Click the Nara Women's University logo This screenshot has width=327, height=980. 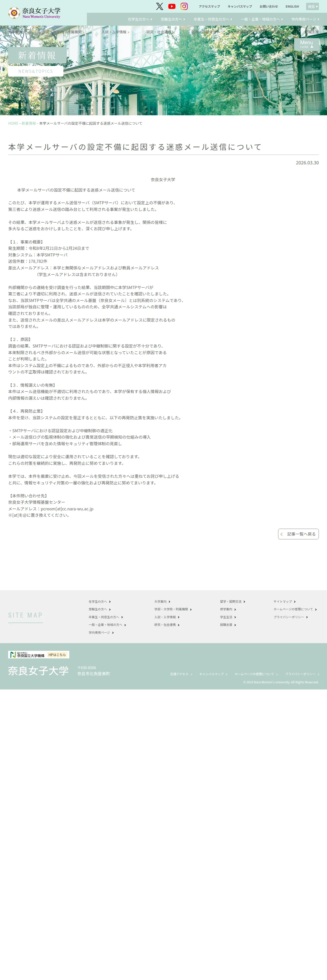pyautogui.click(x=35, y=13)
